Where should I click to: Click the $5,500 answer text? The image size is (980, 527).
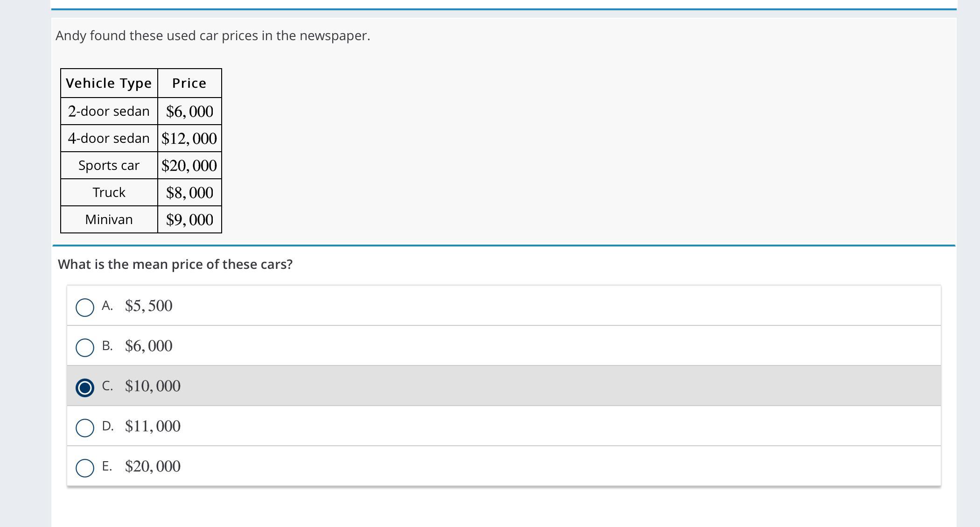point(148,306)
